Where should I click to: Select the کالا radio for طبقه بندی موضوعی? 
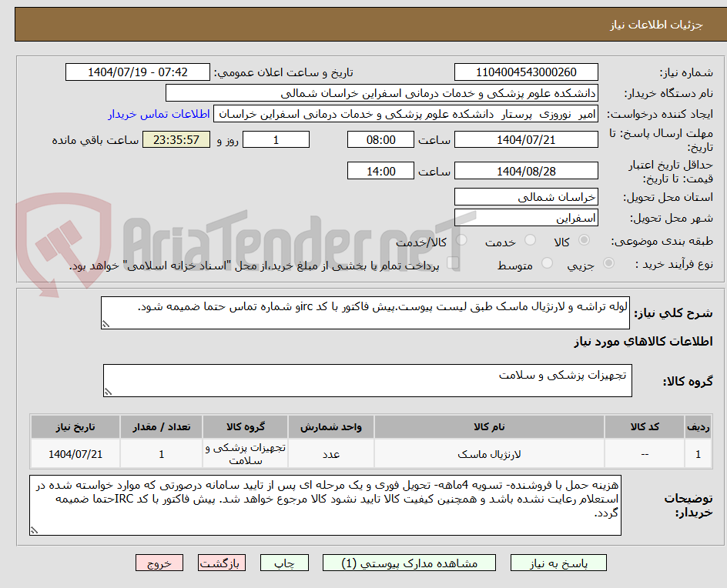[584, 240]
